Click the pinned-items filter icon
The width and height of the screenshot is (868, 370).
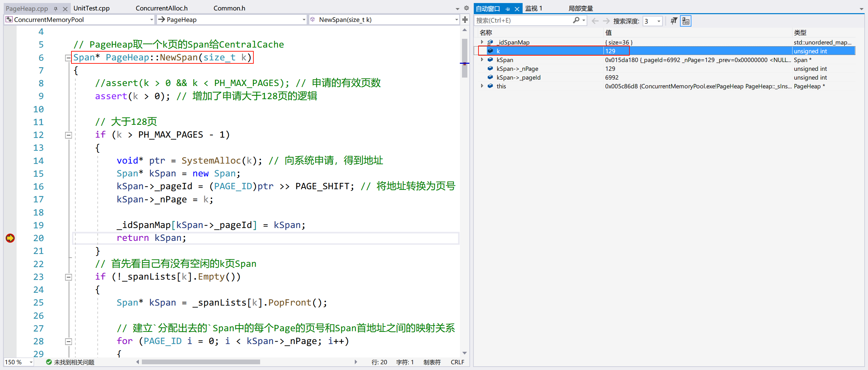point(674,21)
